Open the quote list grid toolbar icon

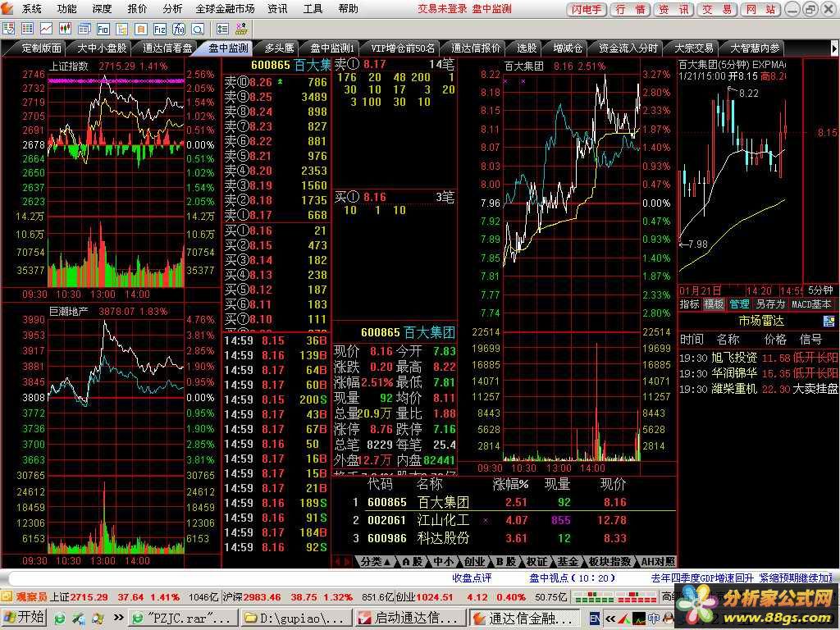click(27, 29)
